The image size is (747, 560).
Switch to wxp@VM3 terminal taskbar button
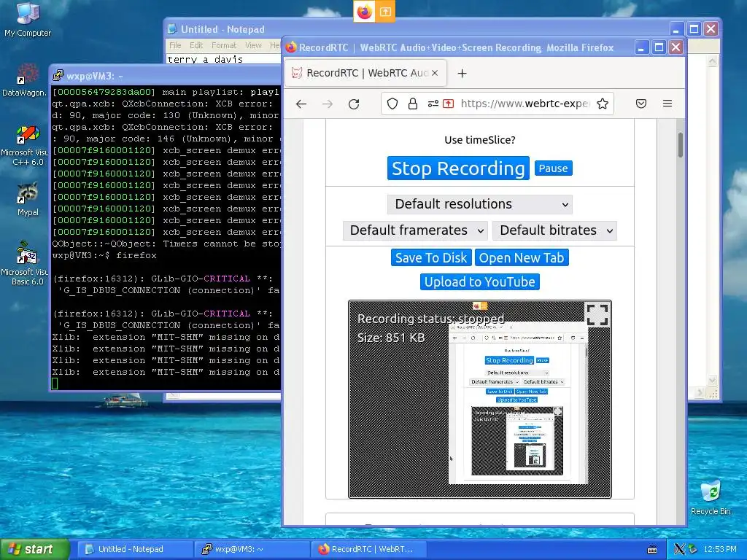pos(252,549)
